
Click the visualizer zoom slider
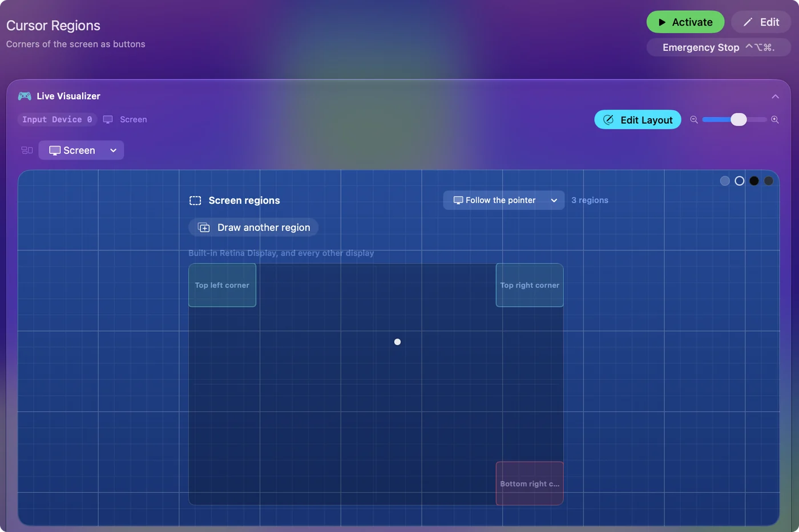[735, 120]
